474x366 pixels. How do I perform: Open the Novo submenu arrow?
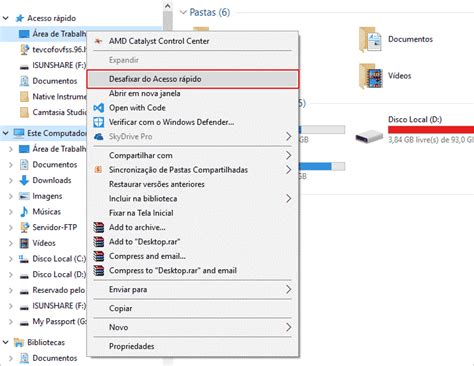(288, 327)
